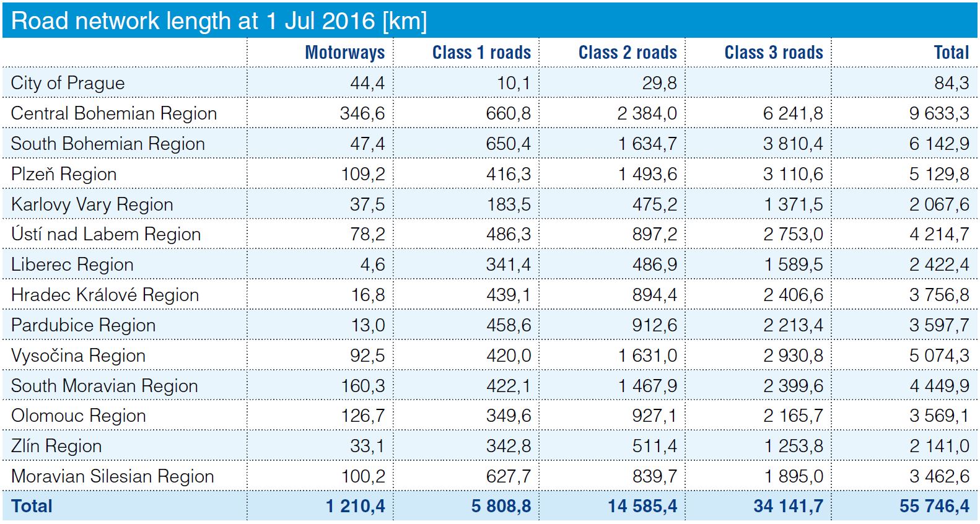Select Prague Class 1 value 10,1
This screenshot has height=524, width=980.
(514, 83)
